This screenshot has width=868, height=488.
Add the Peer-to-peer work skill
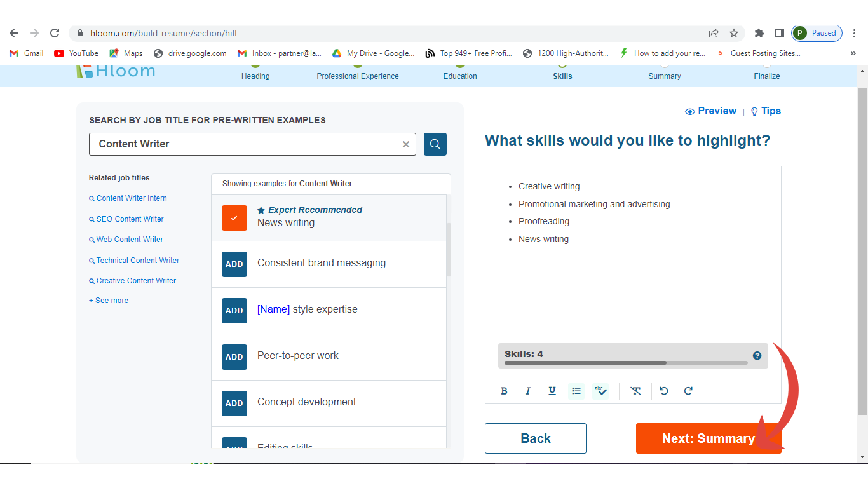234,357
